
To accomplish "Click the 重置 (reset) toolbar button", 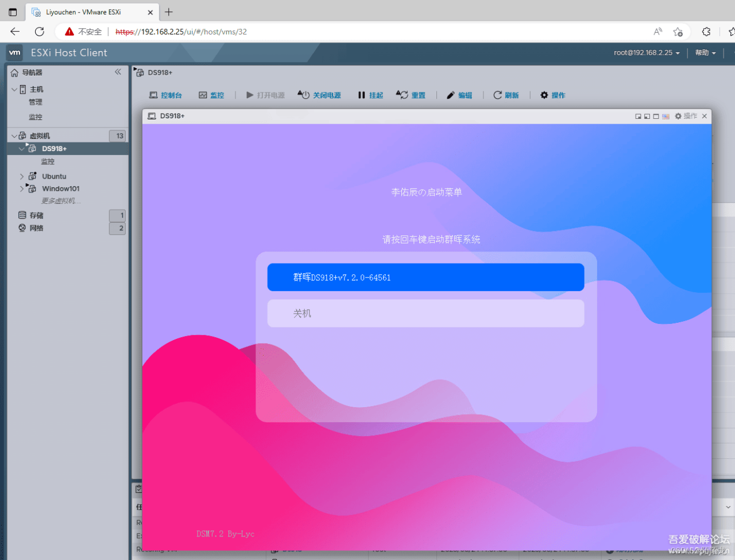I will 411,95.
